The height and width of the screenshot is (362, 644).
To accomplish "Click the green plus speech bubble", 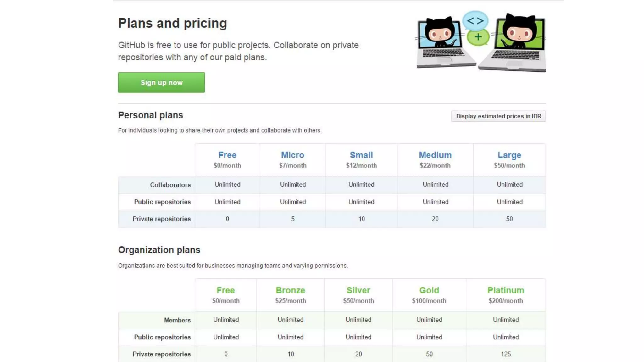I will pyautogui.click(x=478, y=37).
